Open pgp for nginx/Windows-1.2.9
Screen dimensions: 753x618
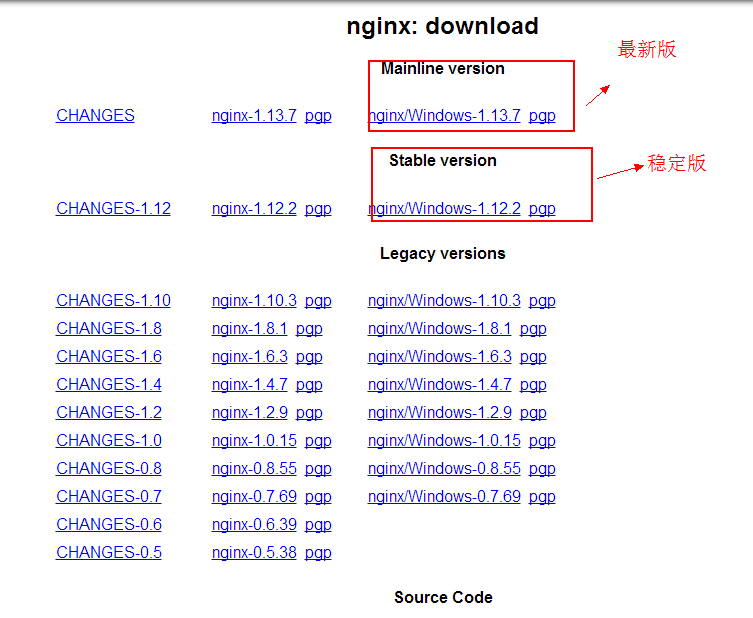533,413
